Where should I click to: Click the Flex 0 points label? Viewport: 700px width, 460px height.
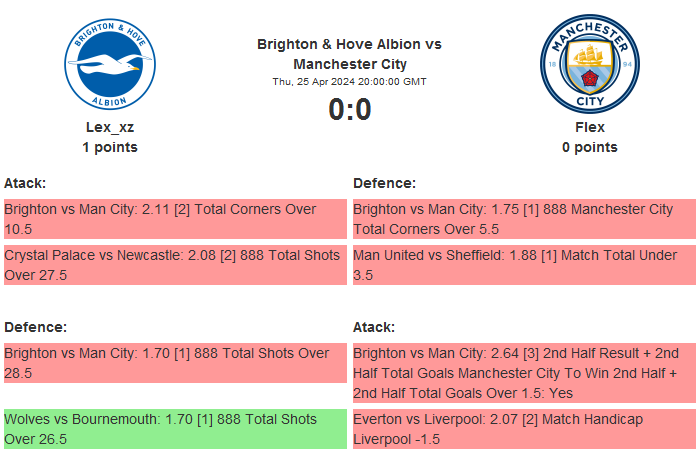(589, 147)
